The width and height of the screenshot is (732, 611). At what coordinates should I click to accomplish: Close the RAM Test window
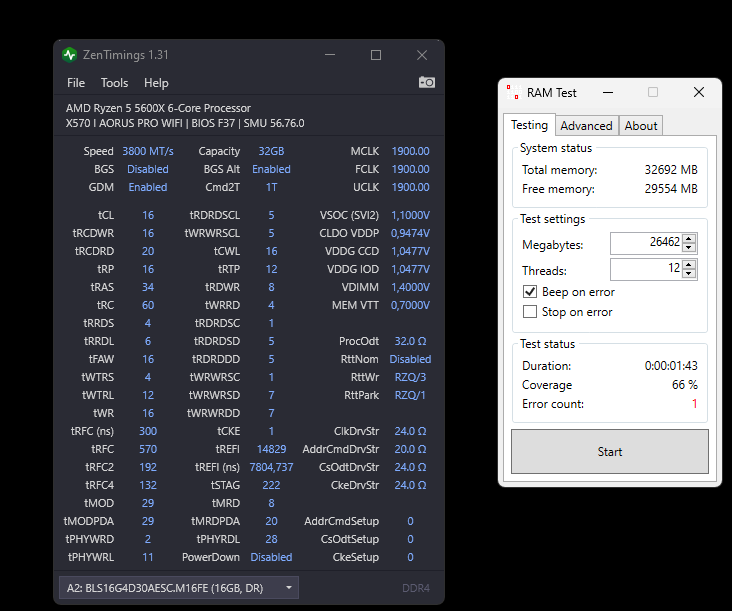[699, 92]
